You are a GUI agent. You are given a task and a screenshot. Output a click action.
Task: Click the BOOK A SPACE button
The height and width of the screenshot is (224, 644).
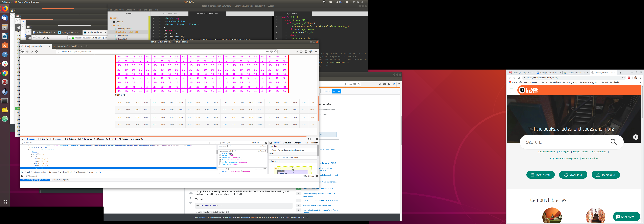coord(540,175)
